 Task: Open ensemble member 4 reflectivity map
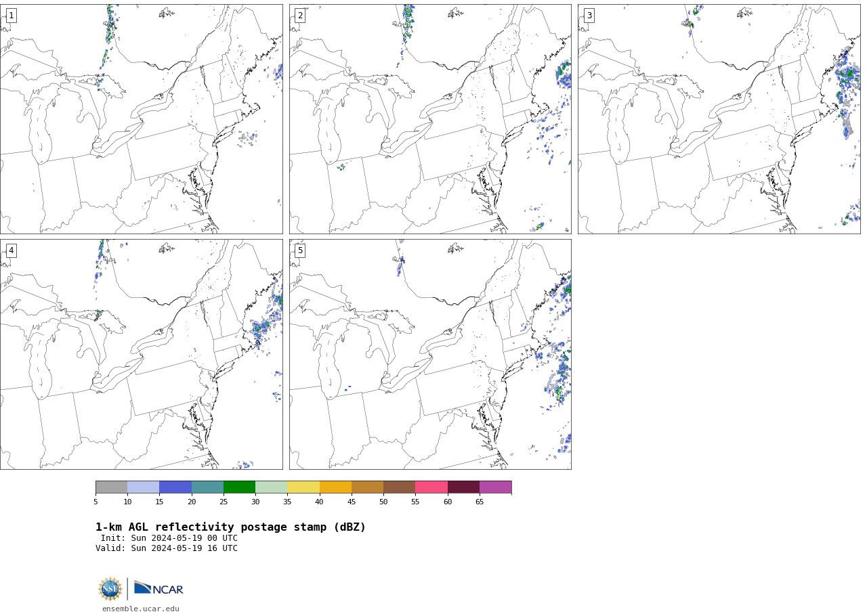(141, 354)
